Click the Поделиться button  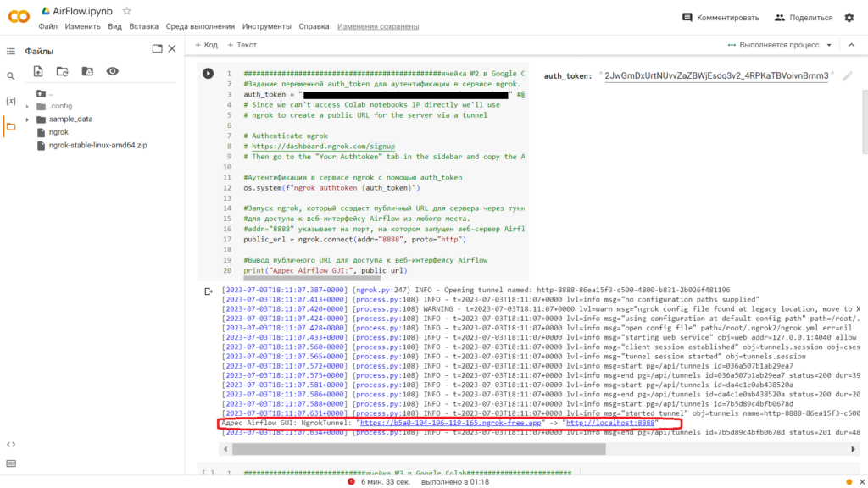point(804,18)
